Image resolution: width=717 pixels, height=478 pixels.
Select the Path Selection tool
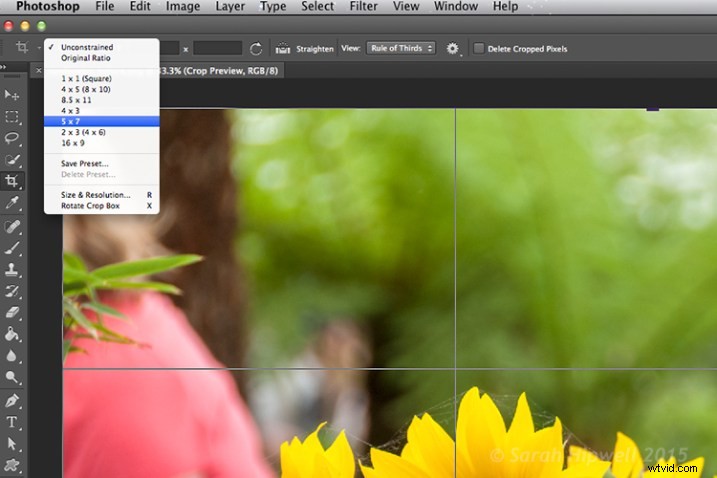coord(11,444)
